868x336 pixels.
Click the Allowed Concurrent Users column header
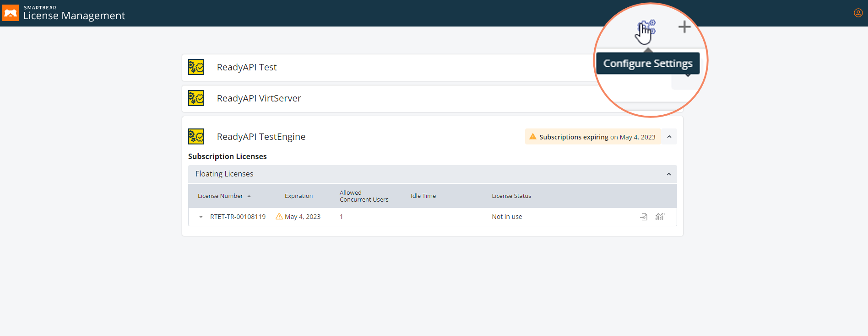[x=364, y=196]
